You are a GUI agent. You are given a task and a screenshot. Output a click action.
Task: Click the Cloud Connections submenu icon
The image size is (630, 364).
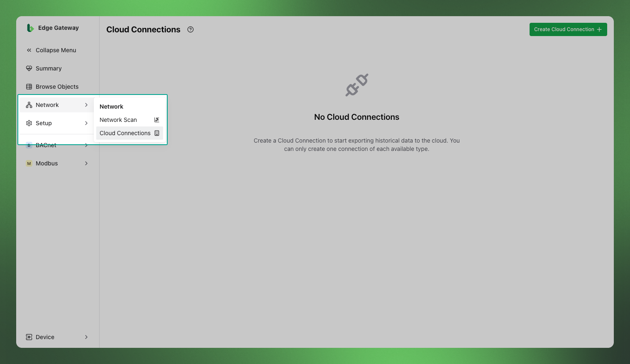157,133
